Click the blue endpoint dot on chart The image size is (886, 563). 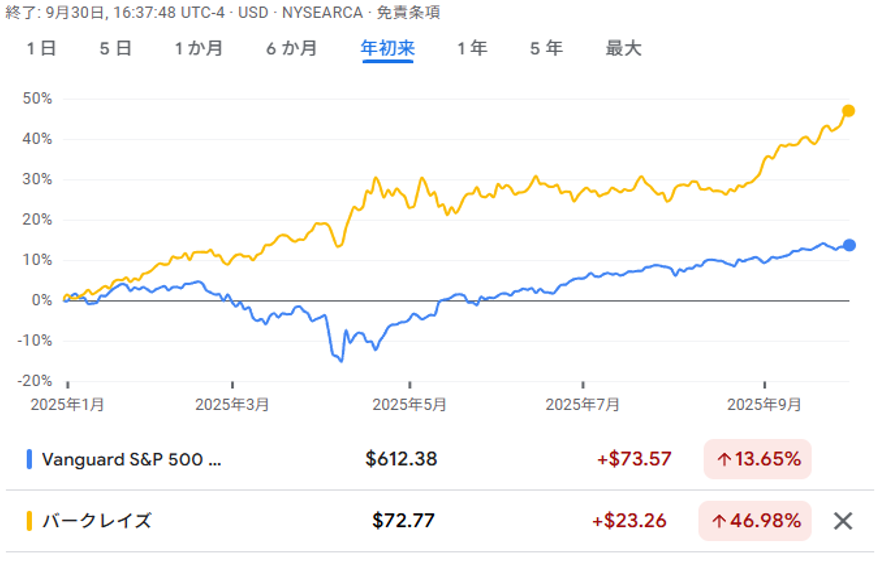[849, 245]
